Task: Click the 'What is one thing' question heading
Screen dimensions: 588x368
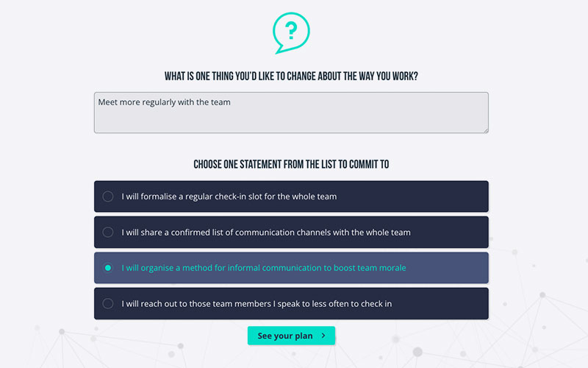Action: tap(291, 77)
